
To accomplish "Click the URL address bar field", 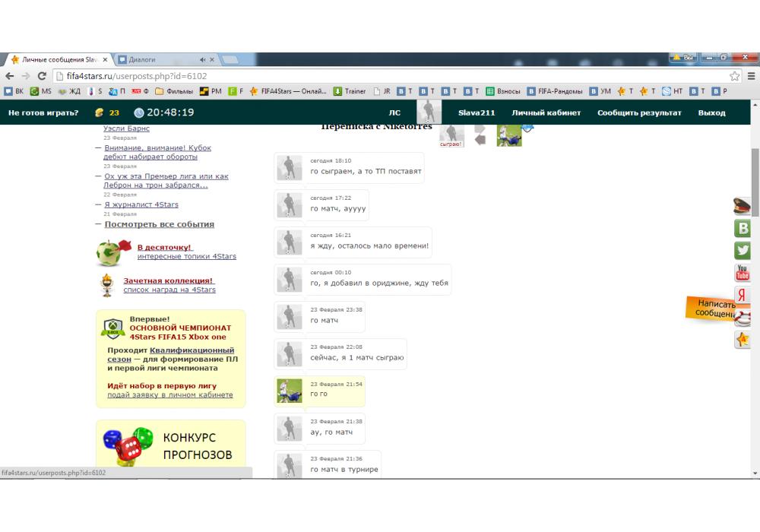I will [380, 76].
